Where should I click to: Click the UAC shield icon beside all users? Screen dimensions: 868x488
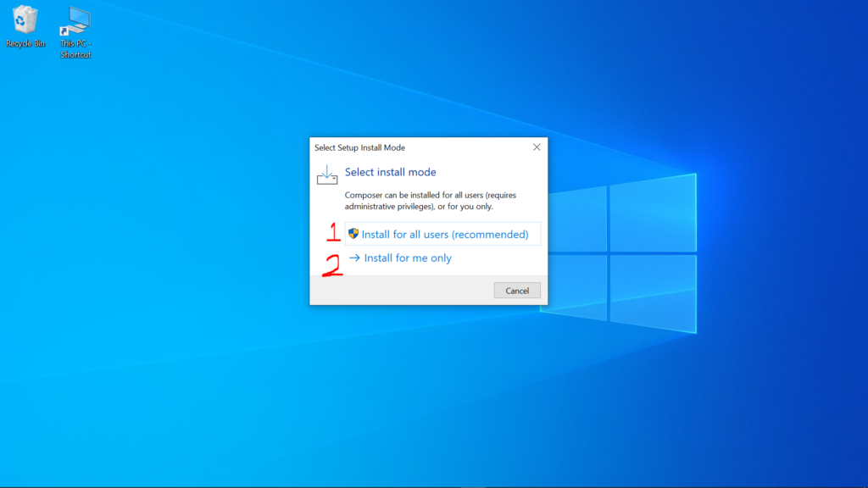click(x=353, y=234)
